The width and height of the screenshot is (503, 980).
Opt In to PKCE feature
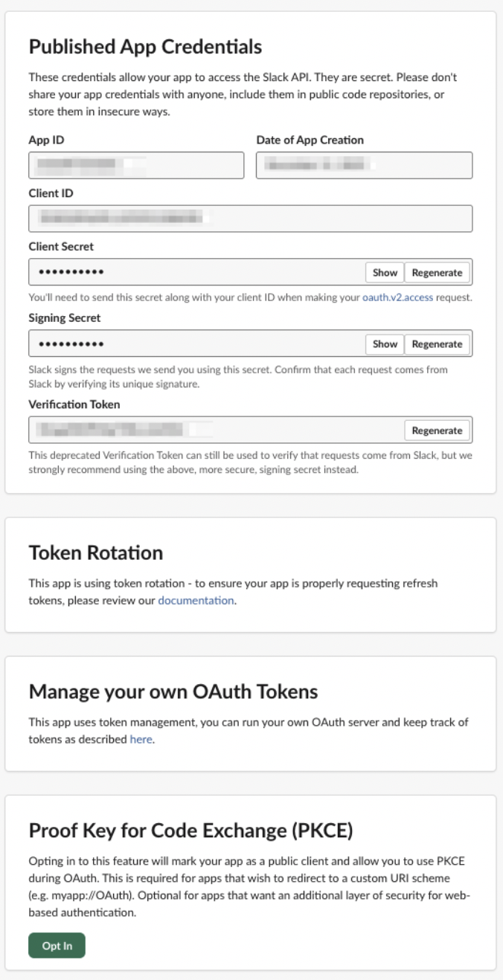click(x=57, y=946)
